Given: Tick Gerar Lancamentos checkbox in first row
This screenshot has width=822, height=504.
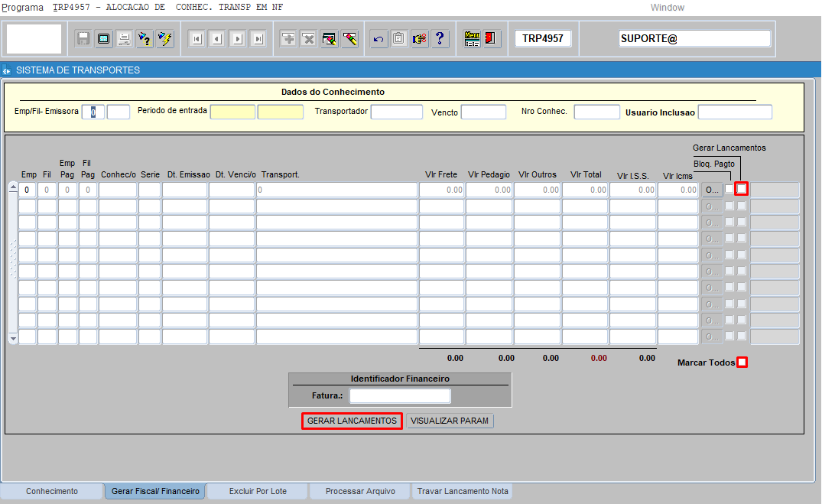Looking at the screenshot, I should tap(741, 189).
